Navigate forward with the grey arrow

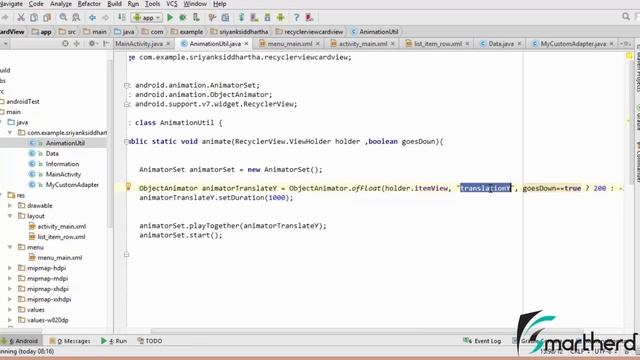(106, 18)
